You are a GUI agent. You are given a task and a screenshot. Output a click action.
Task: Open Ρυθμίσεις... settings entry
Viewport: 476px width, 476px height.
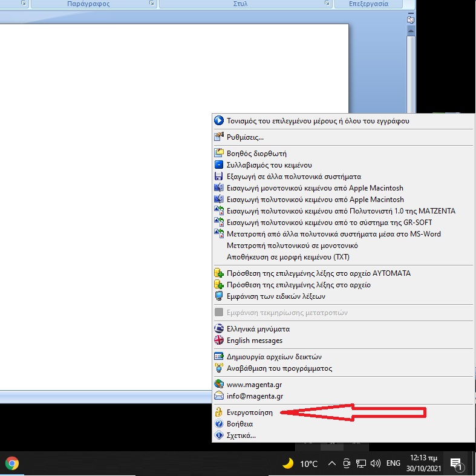(244, 137)
